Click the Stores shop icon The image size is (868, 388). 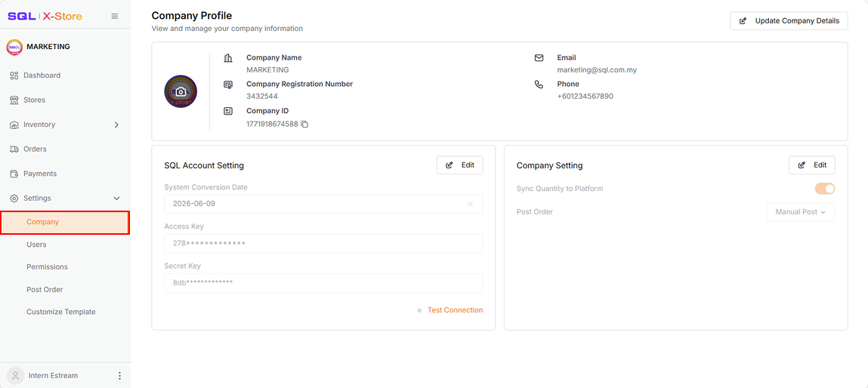coord(14,100)
